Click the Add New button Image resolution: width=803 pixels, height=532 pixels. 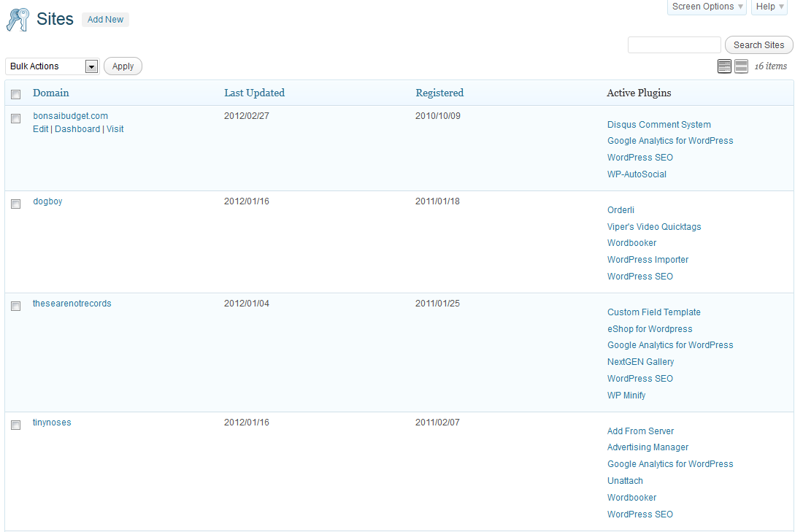coord(105,20)
